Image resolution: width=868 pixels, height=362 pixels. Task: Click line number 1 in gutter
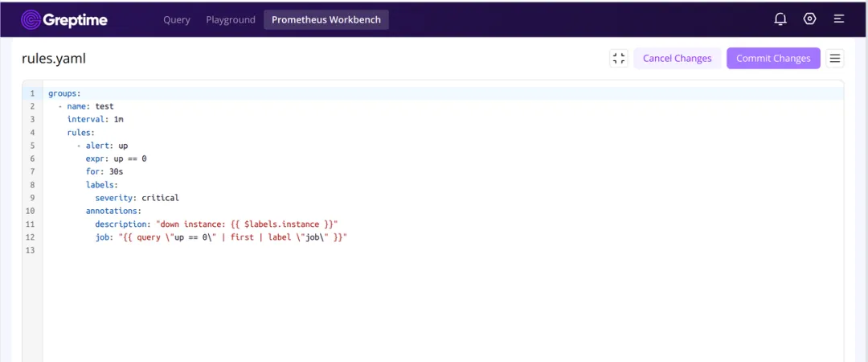point(32,93)
